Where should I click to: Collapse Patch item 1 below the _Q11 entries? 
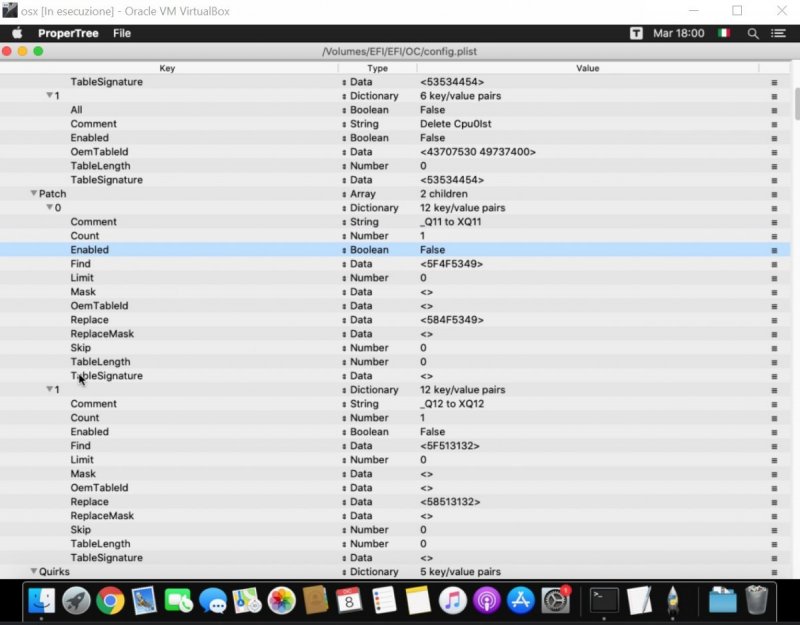(x=49, y=389)
